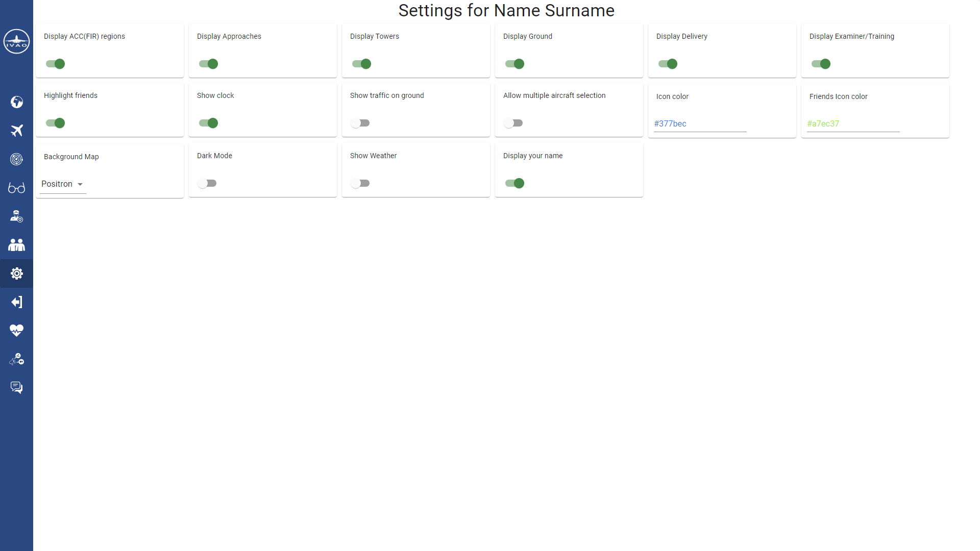Click the network/connections icon in sidebar
This screenshot has width=980, height=551.
16,359
